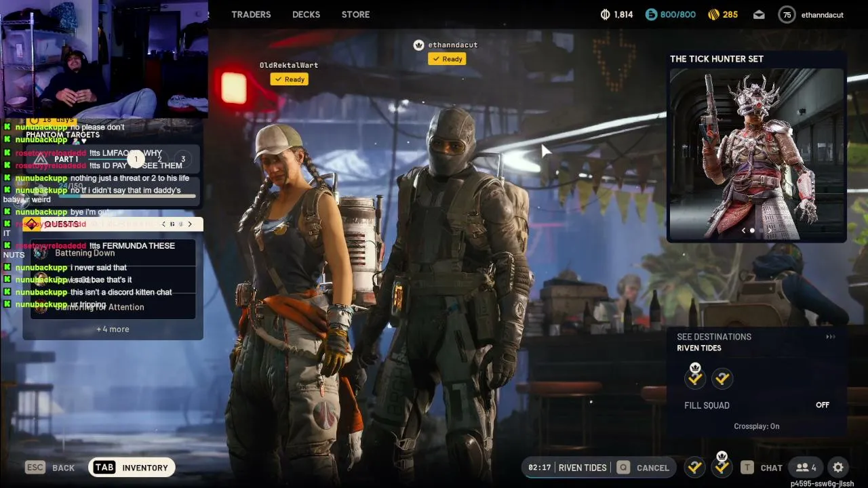Open the mail inbox icon
The width and height of the screenshot is (868, 488).
(x=759, y=15)
